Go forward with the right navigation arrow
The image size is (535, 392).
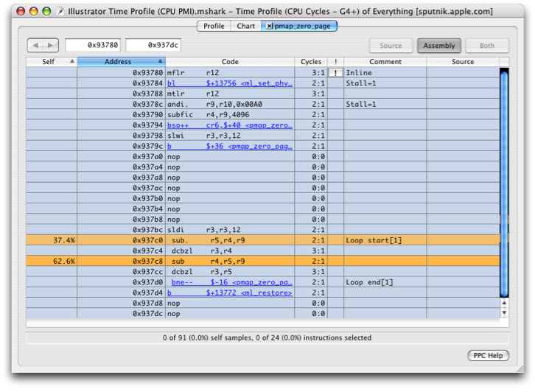tap(50, 46)
